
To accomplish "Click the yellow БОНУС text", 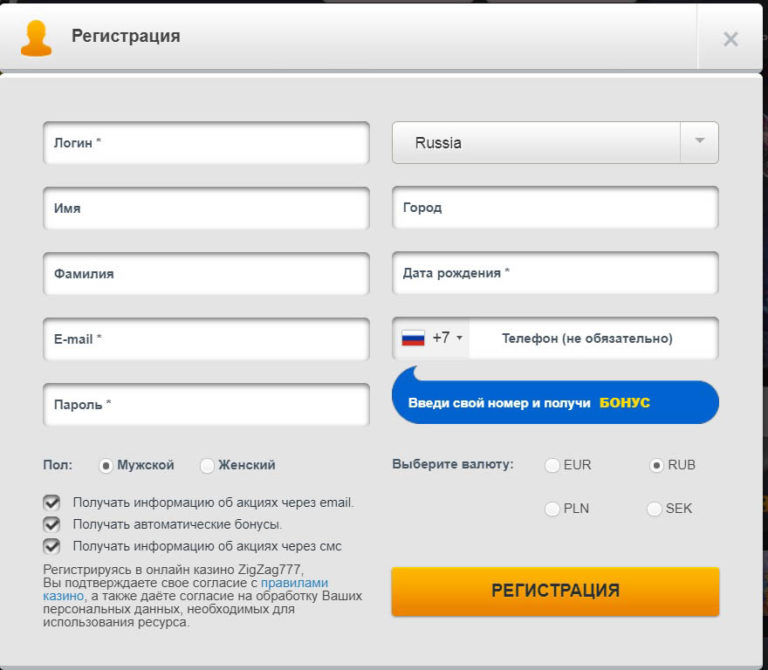I will pyautogui.click(x=624, y=403).
